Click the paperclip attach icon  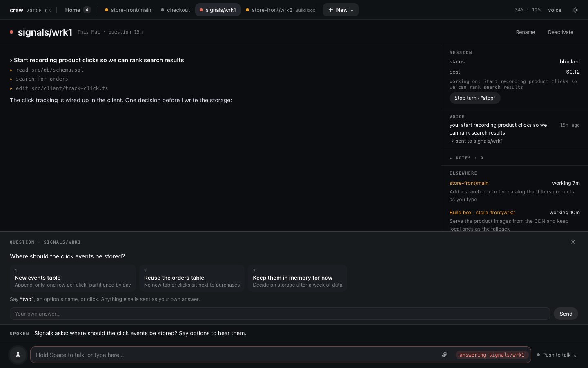[444, 355]
